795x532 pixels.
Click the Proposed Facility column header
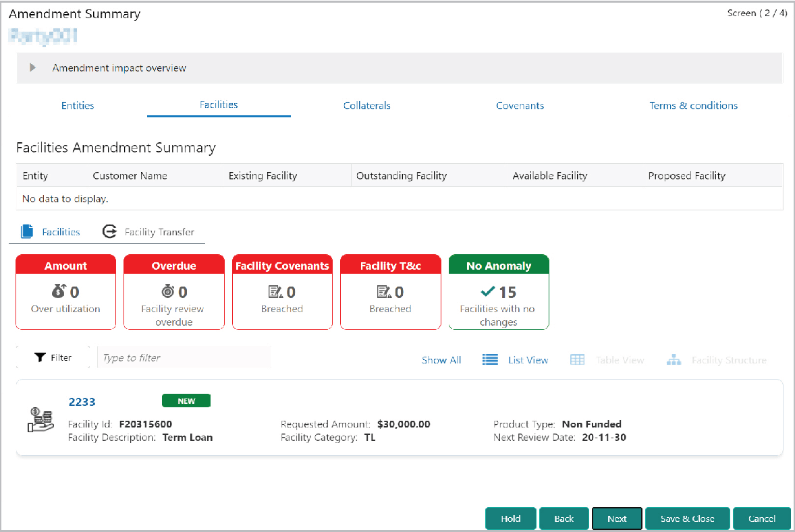(686, 176)
